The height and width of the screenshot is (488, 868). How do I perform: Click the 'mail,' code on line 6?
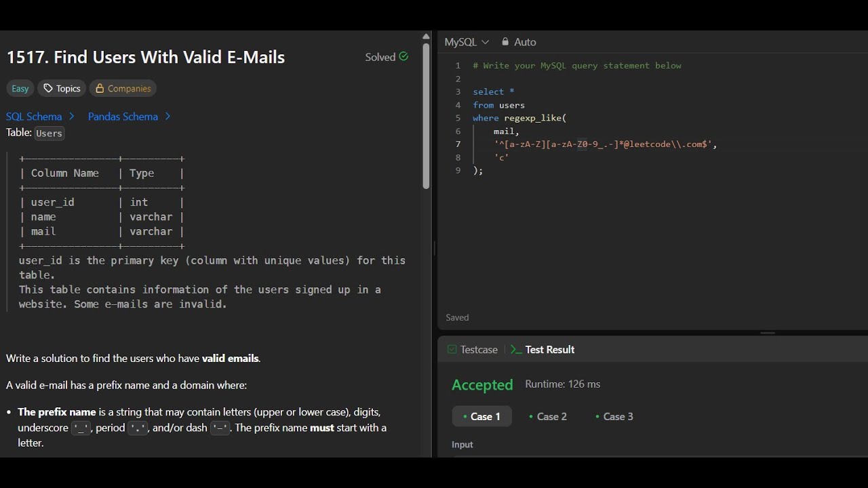coord(507,131)
